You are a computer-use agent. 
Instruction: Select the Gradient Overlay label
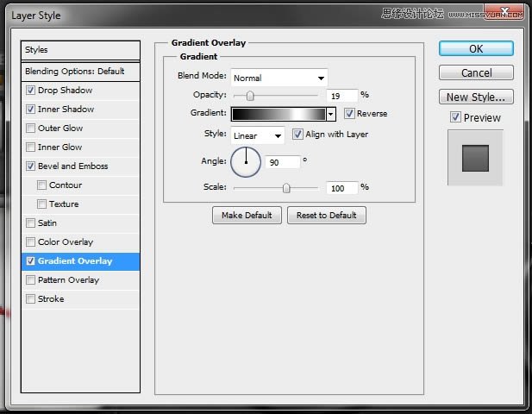[75, 261]
